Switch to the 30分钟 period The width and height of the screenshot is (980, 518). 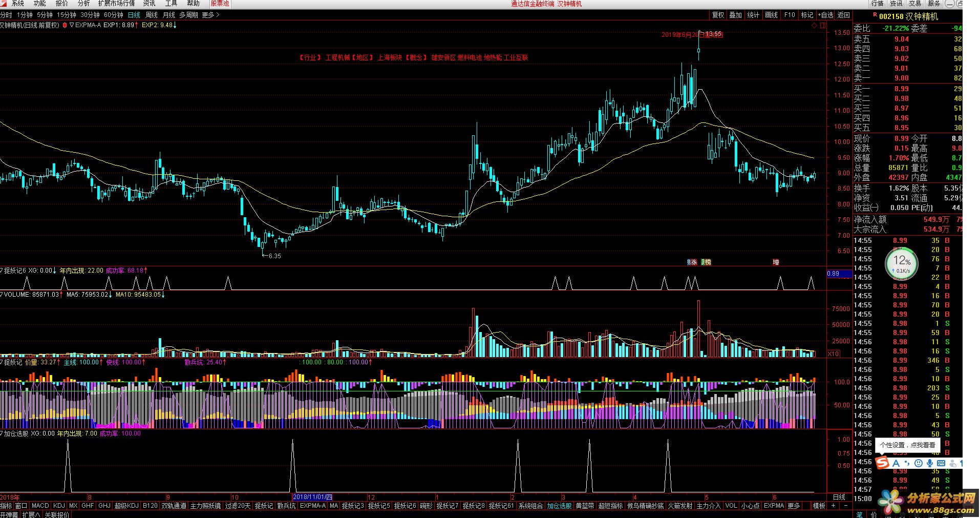[90, 15]
